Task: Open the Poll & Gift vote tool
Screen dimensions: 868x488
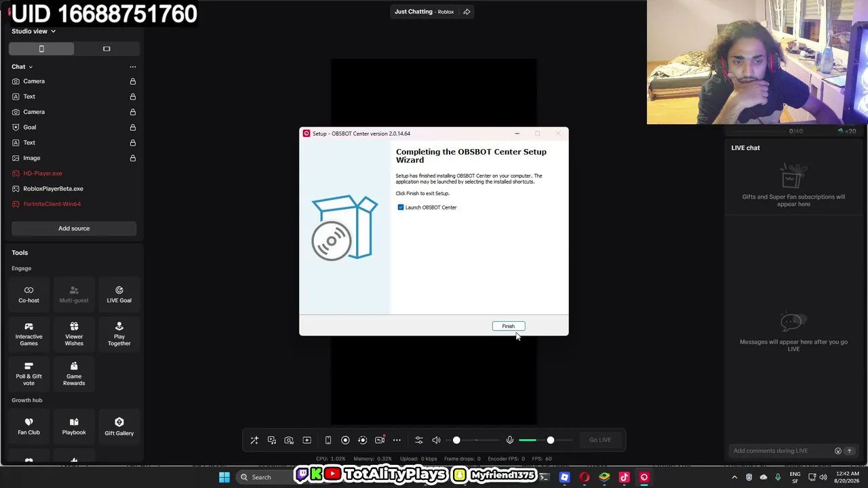Action: [28, 374]
